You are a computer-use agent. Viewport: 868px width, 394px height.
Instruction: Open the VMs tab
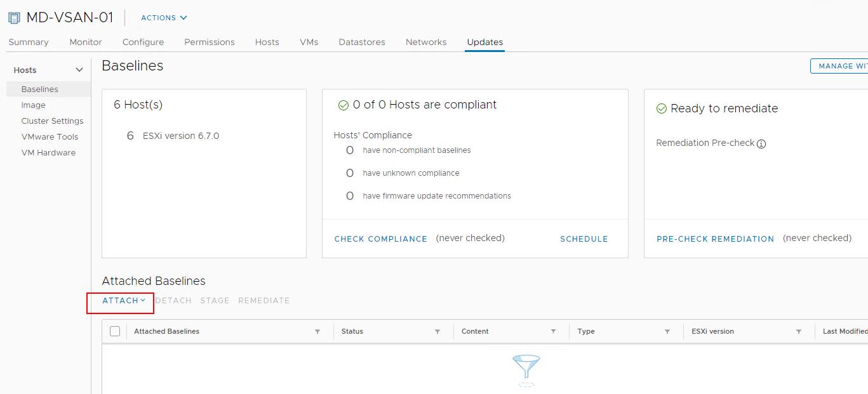309,42
